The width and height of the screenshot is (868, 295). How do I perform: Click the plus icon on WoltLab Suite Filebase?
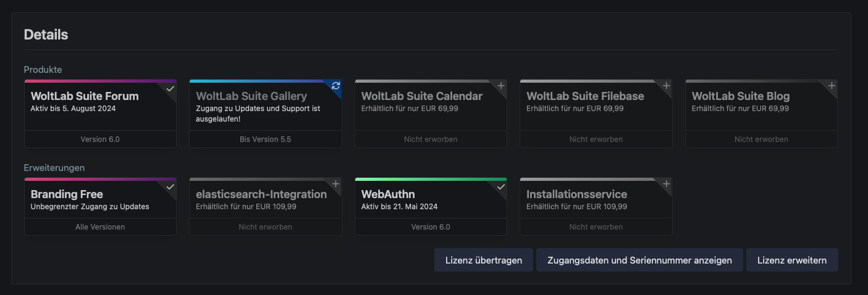tap(666, 86)
